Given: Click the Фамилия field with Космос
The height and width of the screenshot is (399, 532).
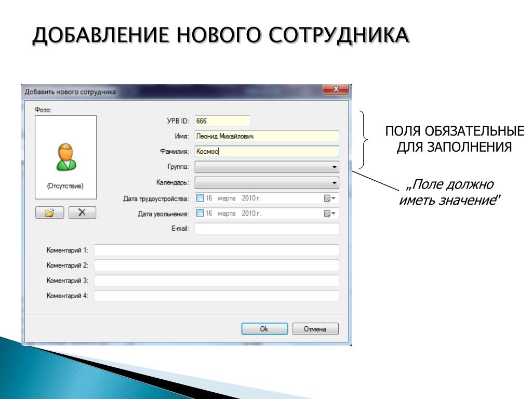Looking at the screenshot, I should tap(267, 151).
